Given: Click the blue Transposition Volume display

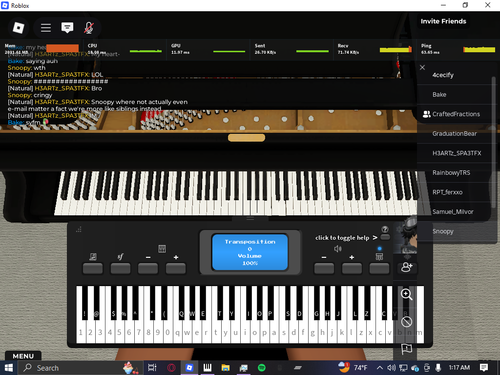Looking at the screenshot, I should pyautogui.click(x=250, y=252).
